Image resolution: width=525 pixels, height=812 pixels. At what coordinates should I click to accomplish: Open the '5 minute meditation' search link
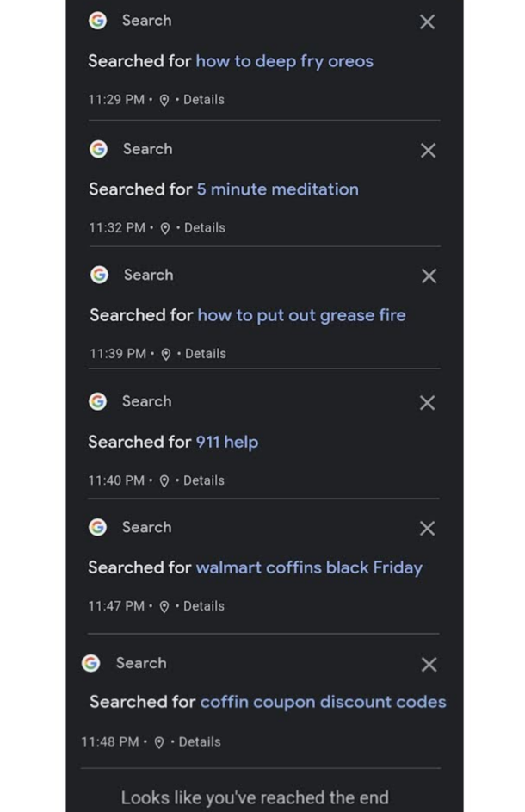coord(277,189)
